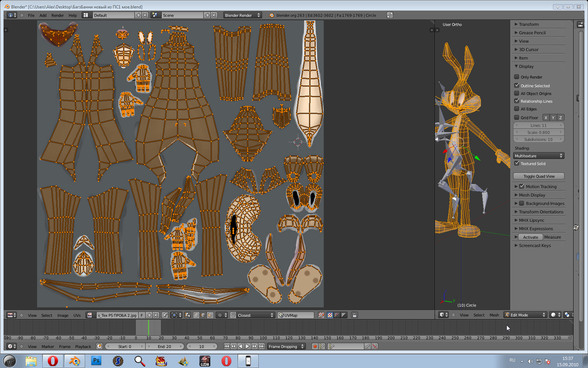Play the animation forward
The image size is (588, 368).
(x=247, y=346)
